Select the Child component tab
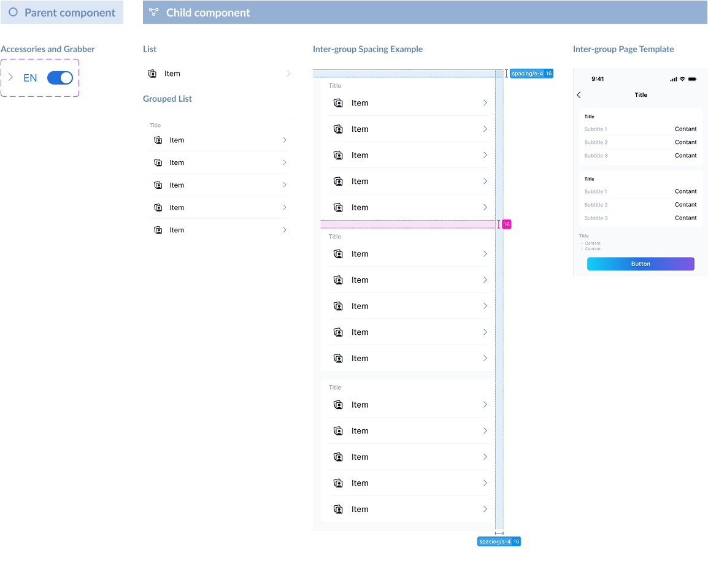The image size is (708, 588). tap(425, 12)
